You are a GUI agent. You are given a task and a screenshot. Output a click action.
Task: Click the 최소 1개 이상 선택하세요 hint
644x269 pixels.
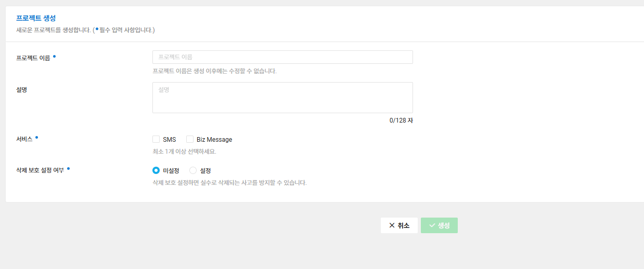184,152
